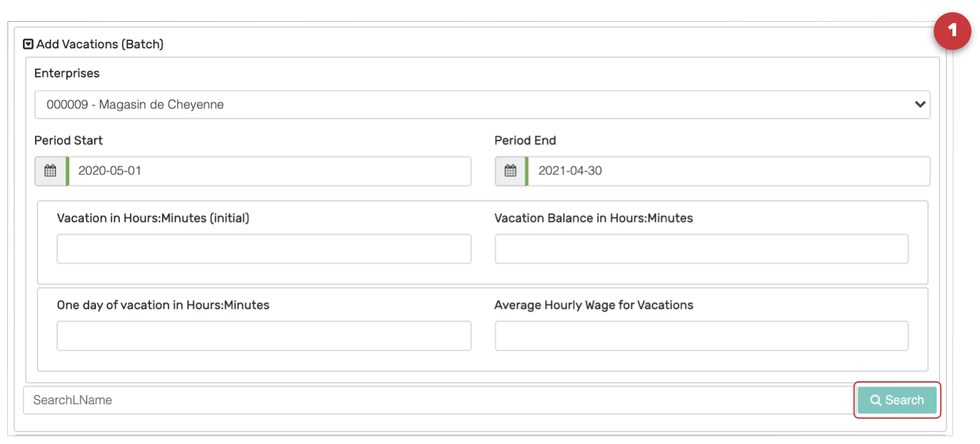Collapse the Add Vacations (Batch) section icon

(x=28, y=44)
